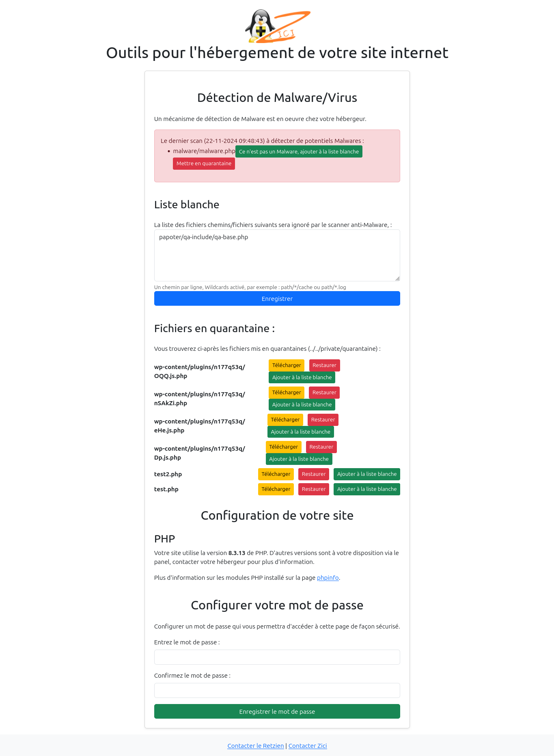Screen dimensions: 554x756
Task: Click Mettre en quarantaine button
Action: 204,164
